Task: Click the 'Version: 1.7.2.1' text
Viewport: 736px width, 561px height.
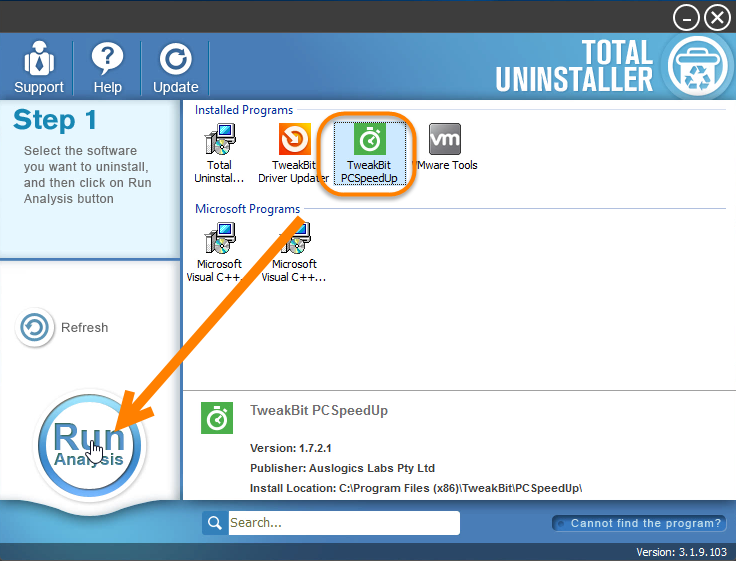Action: (291, 448)
